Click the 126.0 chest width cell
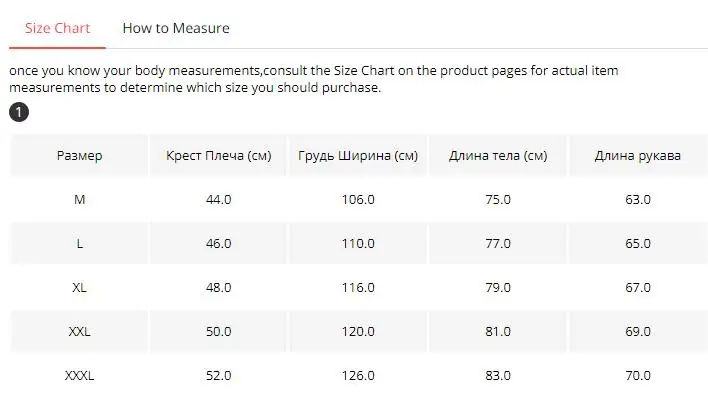 click(x=358, y=375)
